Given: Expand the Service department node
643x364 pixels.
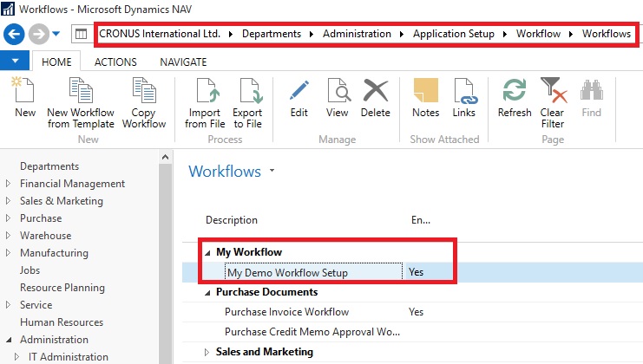Looking at the screenshot, I should pyautogui.click(x=8, y=304).
